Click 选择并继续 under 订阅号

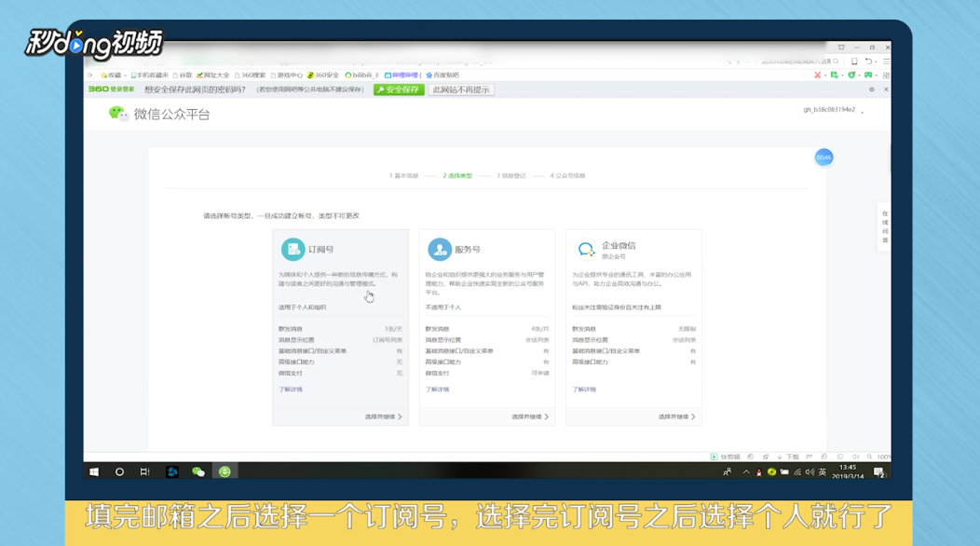point(383,416)
